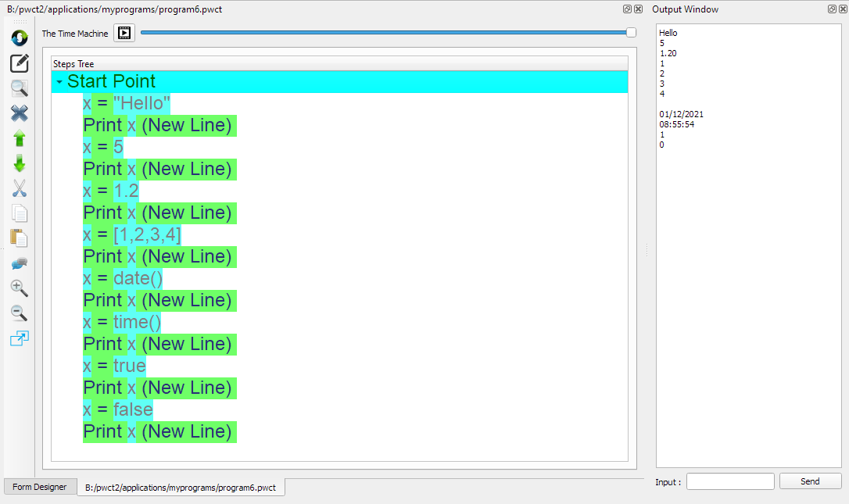The width and height of the screenshot is (849, 504).
Task: Collapse the Start Point tree node
Action: [x=59, y=81]
